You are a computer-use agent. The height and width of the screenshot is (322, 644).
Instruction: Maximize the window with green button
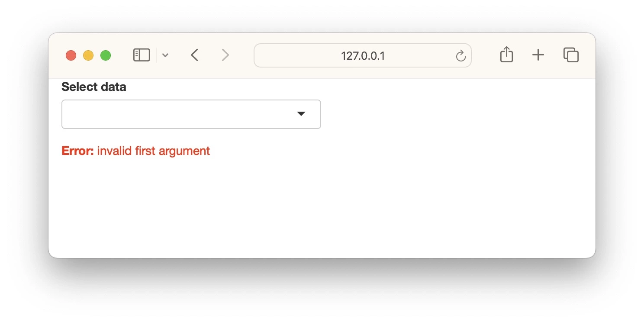[106, 55]
